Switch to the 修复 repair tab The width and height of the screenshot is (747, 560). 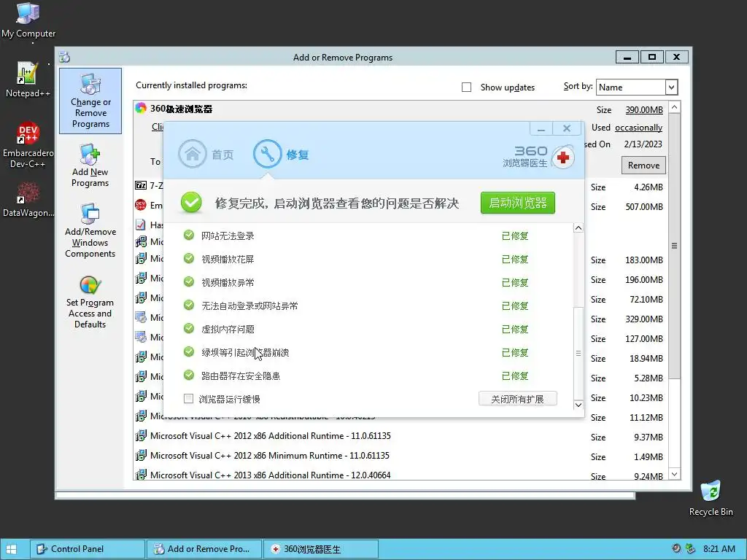pos(281,154)
